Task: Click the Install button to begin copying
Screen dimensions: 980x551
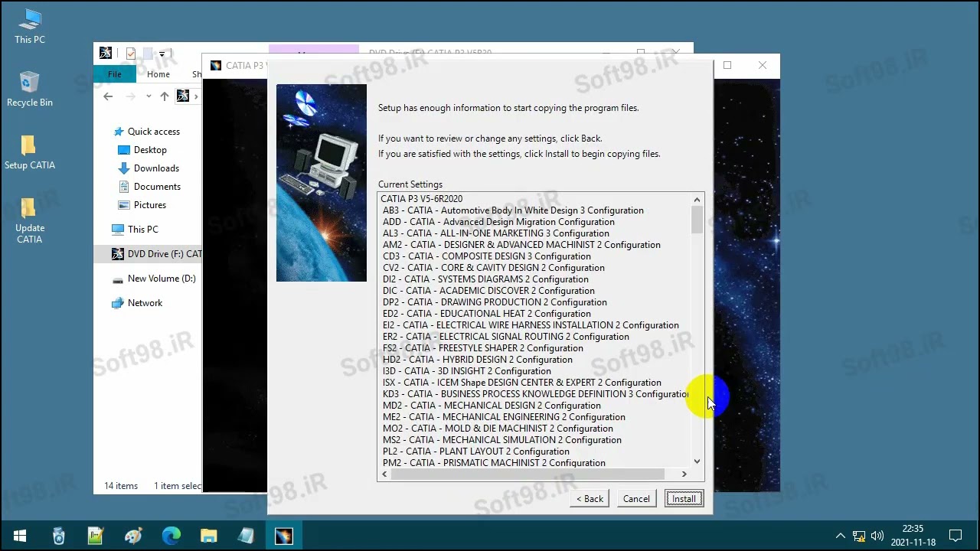Action: (x=684, y=499)
